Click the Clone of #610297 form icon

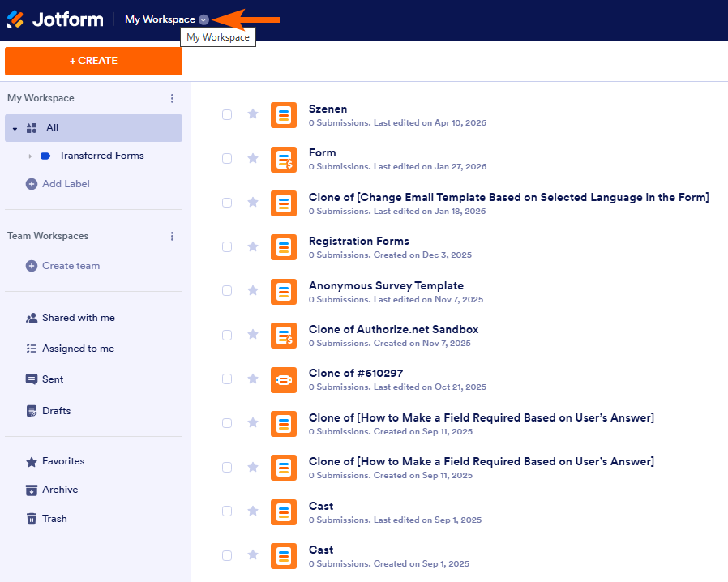284,379
